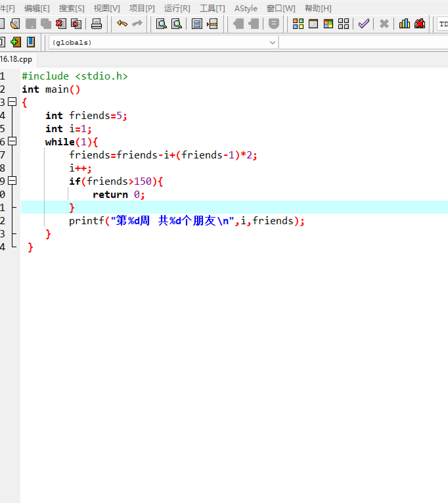
Task: Click the first grayed back arrow icon
Action: point(238,24)
